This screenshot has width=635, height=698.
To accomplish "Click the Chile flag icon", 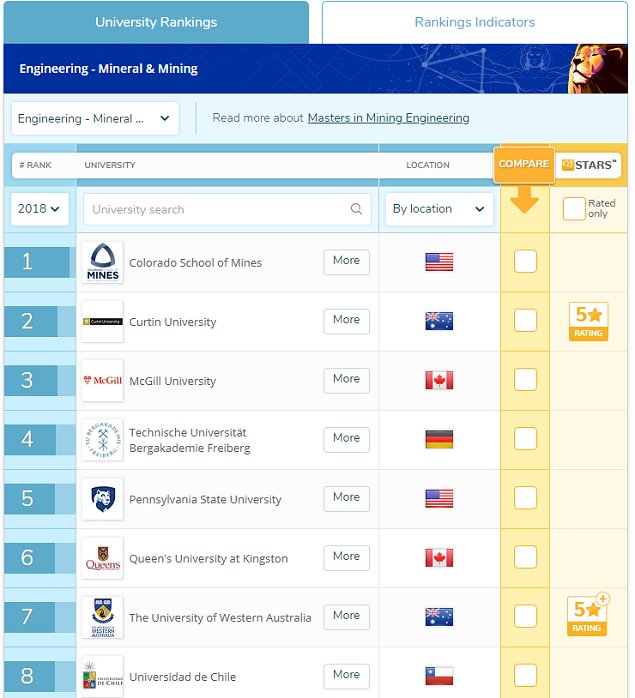I will coord(439,676).
